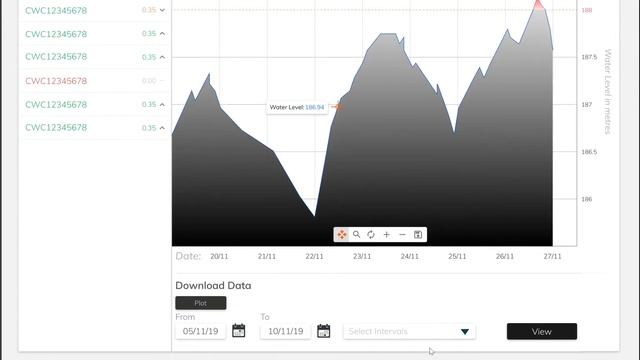Click the Select Intervals dropdown arrow
This screenshot has width=640, height=360.
(x=465, y=331)
